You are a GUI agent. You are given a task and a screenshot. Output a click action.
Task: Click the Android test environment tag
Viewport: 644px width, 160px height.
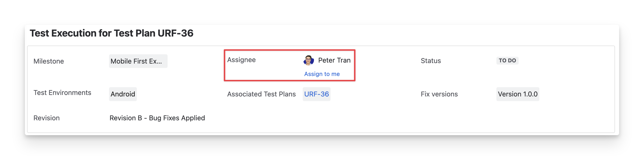pos(123,94)
